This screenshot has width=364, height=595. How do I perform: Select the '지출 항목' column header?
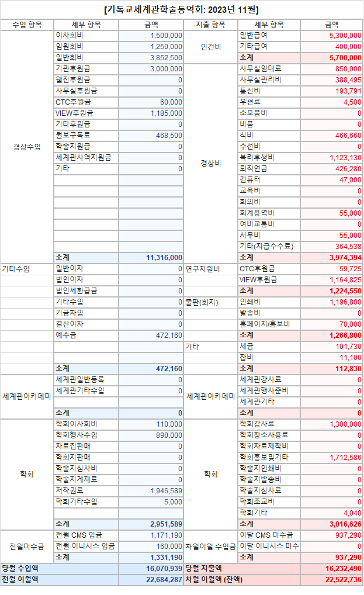tap(210, 25)
